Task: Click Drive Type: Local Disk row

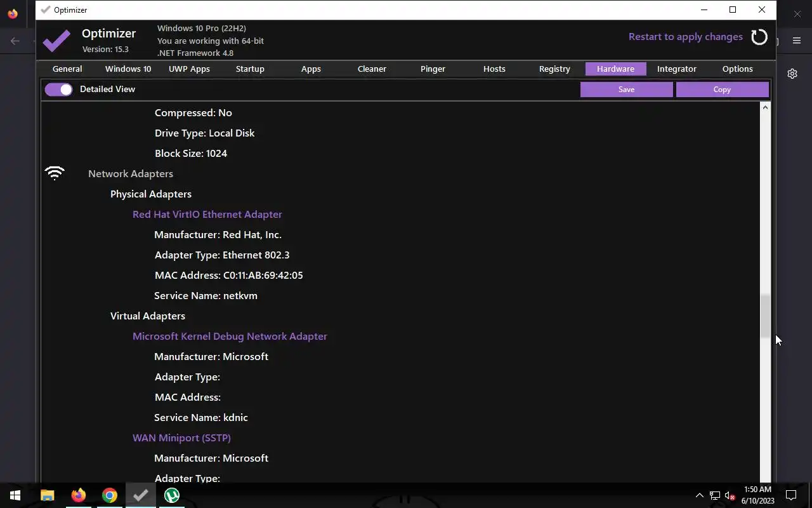Action: [x=204, y=133]
